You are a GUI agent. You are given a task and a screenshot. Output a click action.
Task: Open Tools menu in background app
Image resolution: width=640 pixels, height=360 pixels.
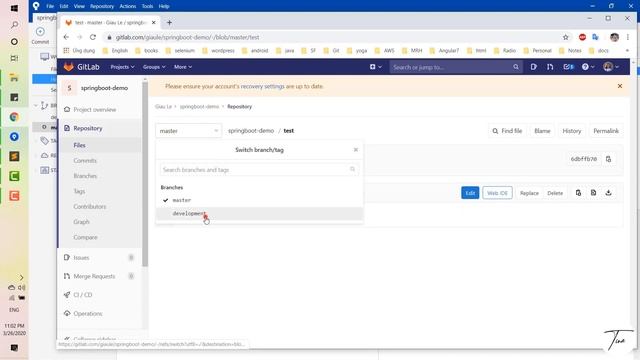(147, 6)
